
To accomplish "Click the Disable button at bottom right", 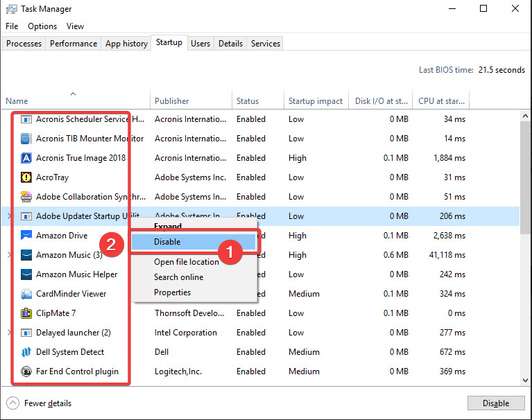I will click(x=496, y=403).
